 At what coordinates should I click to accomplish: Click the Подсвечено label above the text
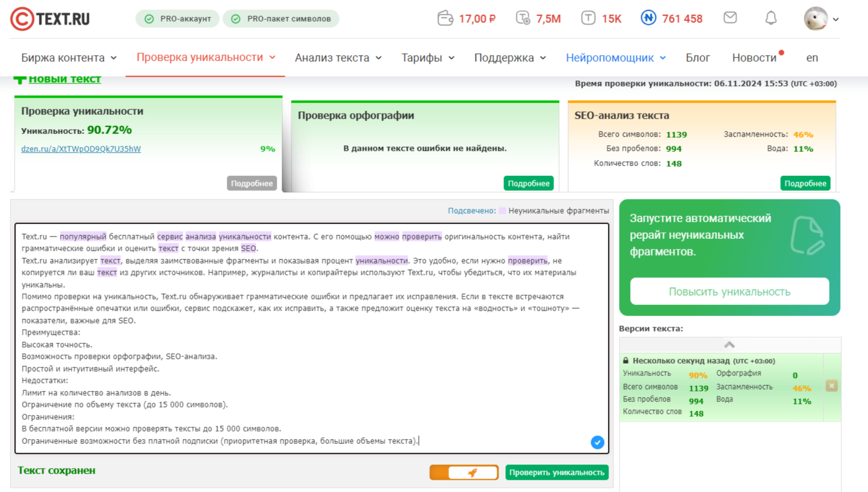(x=471, y=211)
